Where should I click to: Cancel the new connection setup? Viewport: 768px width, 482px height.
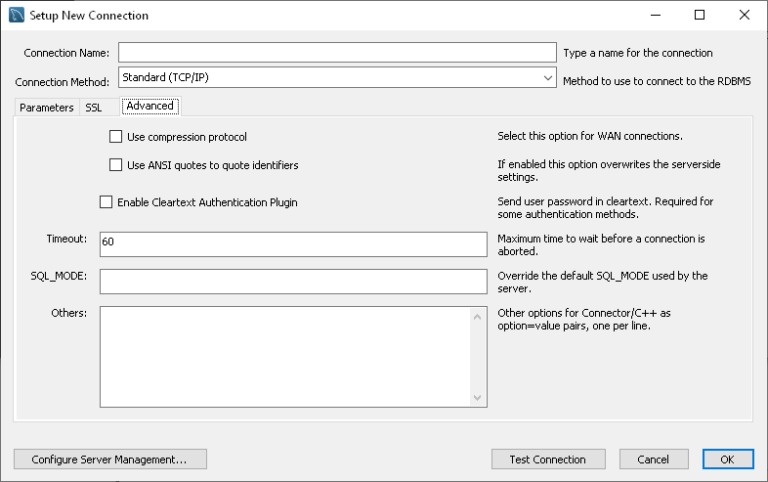653,459
